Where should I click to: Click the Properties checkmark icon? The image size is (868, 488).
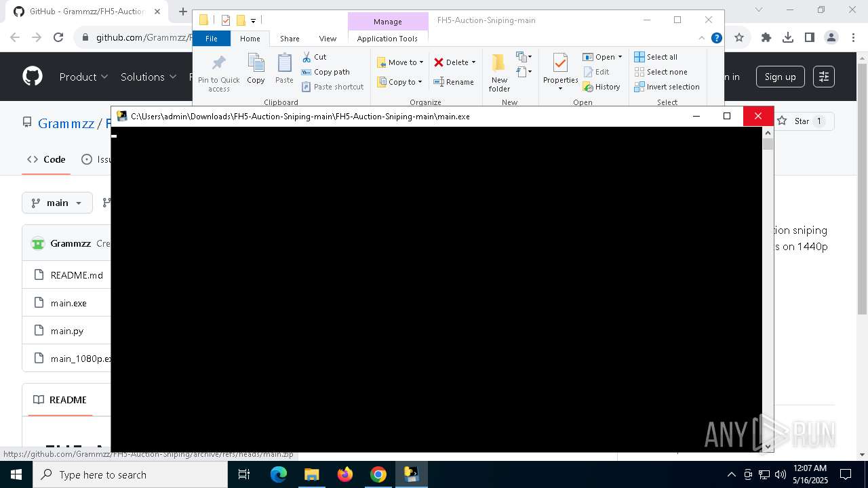coord(560,63)
